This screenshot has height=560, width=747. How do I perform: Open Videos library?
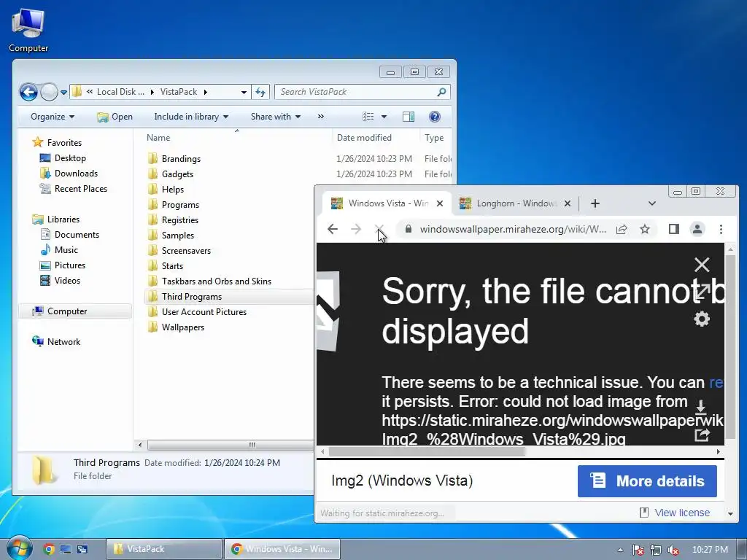pyautogui.click(x=61, y=281)
